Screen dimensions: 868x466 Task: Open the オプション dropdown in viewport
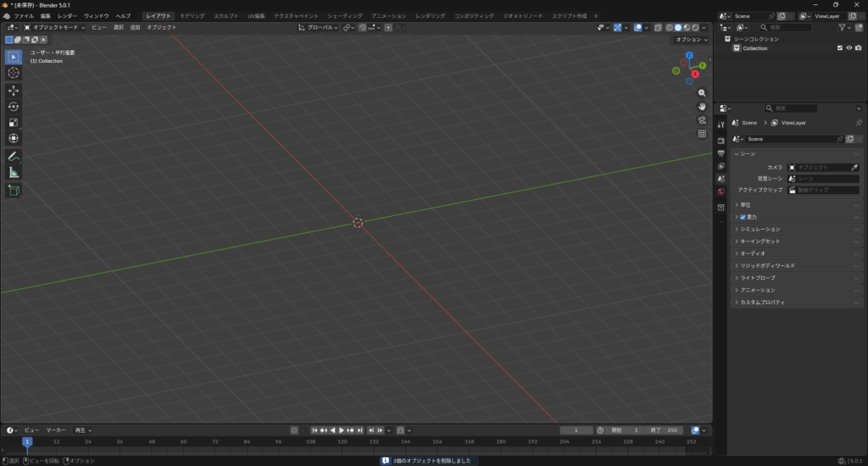[690, 40]
